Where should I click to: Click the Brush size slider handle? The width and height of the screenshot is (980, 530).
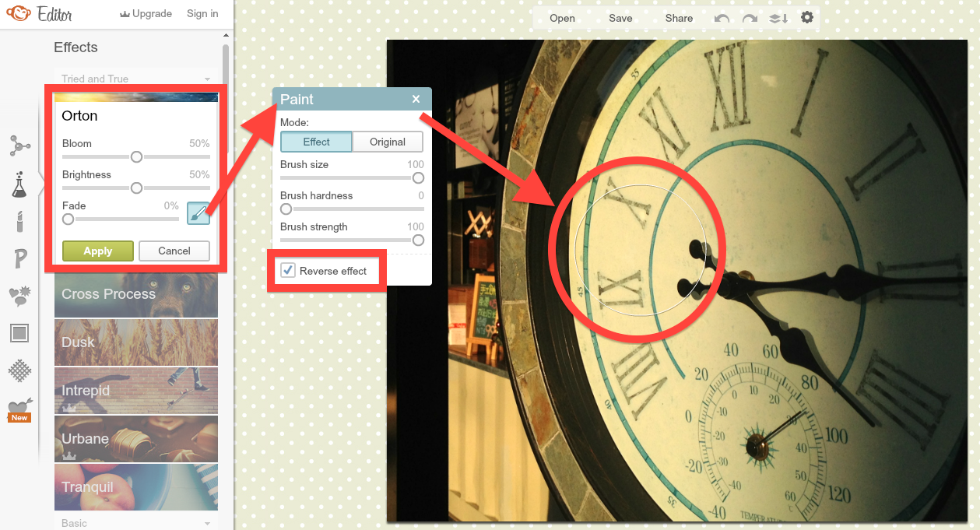pyautogui.click(x=418, y=177)
